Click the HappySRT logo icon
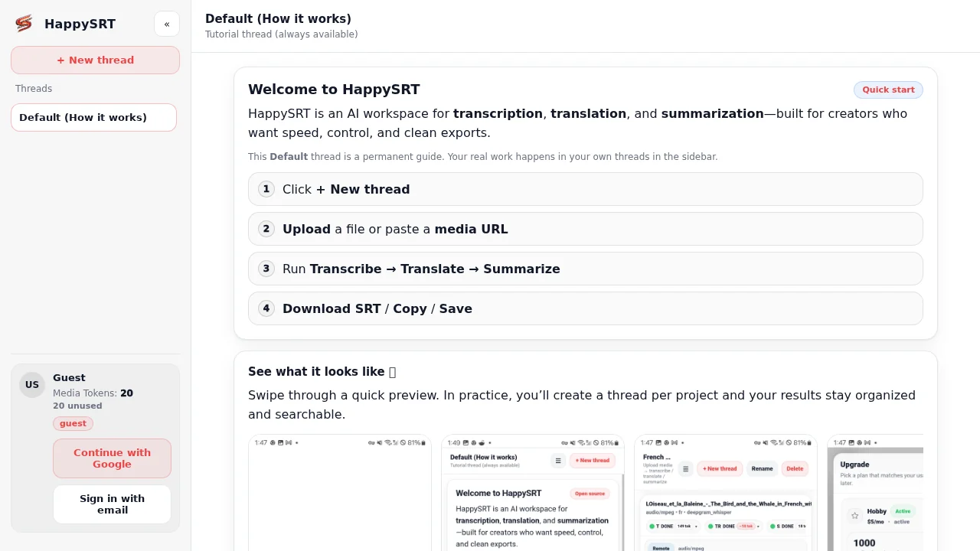This screenshot has height=551, width=980. pos(23,24)
